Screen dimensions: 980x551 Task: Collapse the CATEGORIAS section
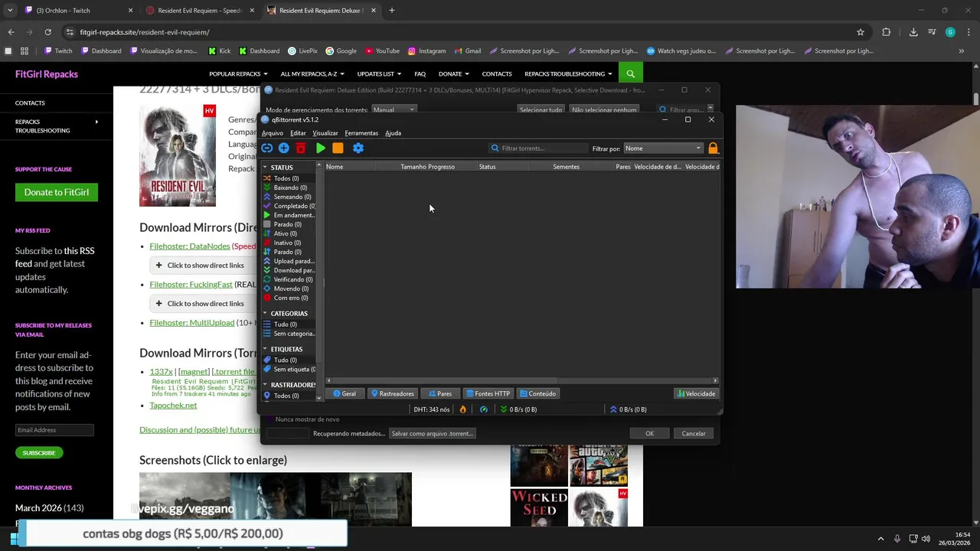265,314
